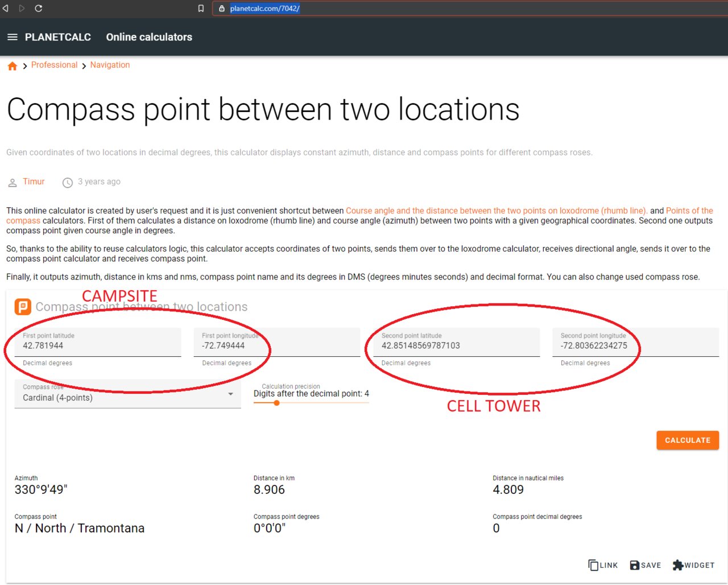
Task: Open Course angle loxodrome calculator link
Action: point(497,211)
